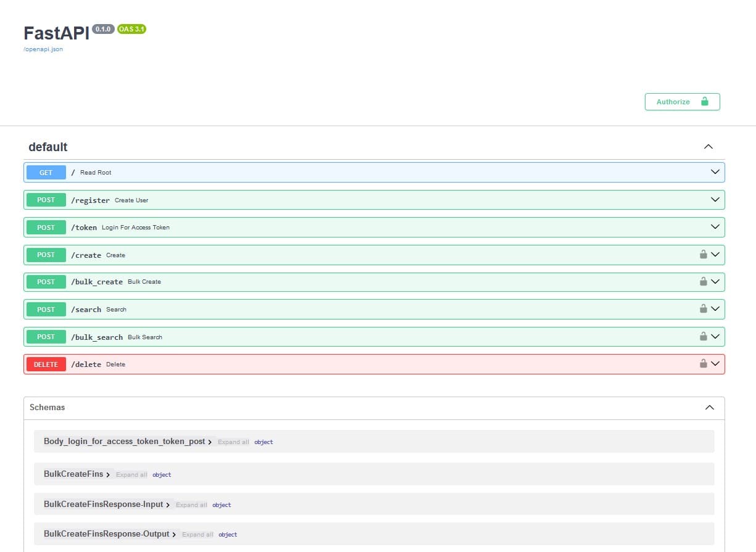Click the /bulk_search path text
The height and width of the screenshot is (552, 756).
(x=97, y=337)
